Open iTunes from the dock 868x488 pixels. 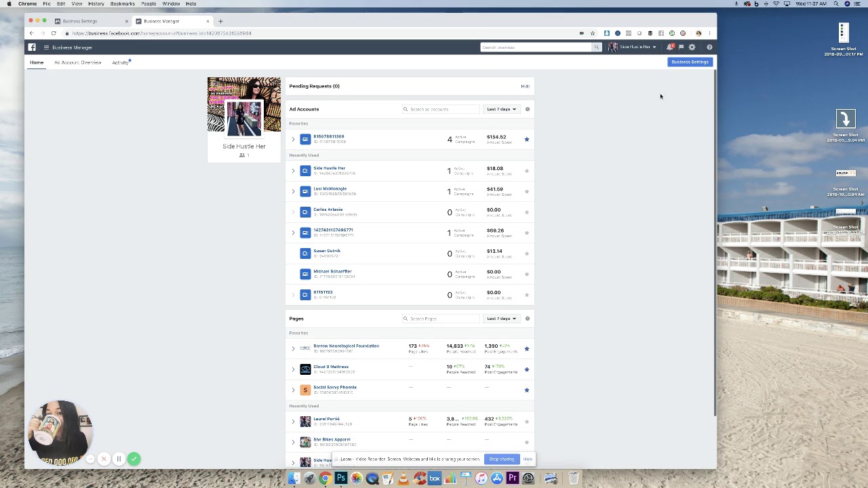click(x=481, y=479)
